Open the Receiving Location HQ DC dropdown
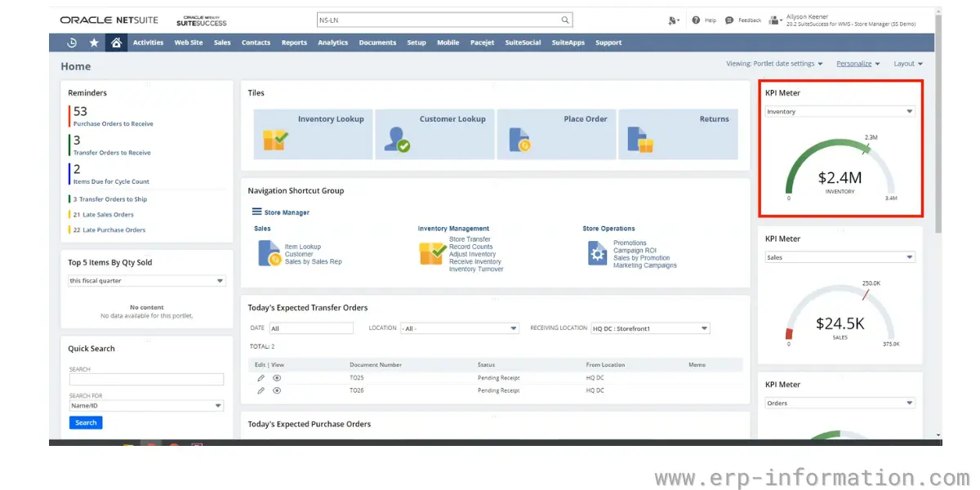Screen dimensions: 980x490 650,328
